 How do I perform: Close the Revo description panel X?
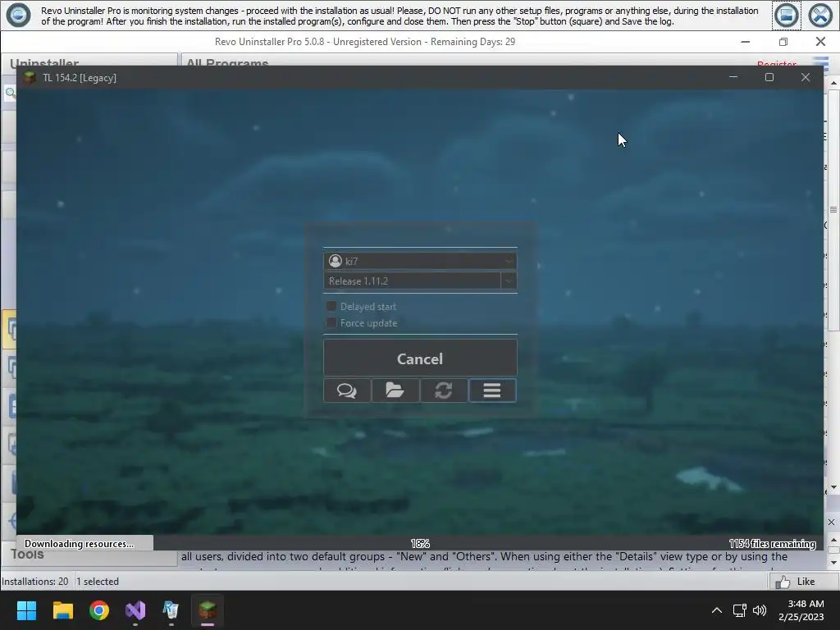coord(831,522)
